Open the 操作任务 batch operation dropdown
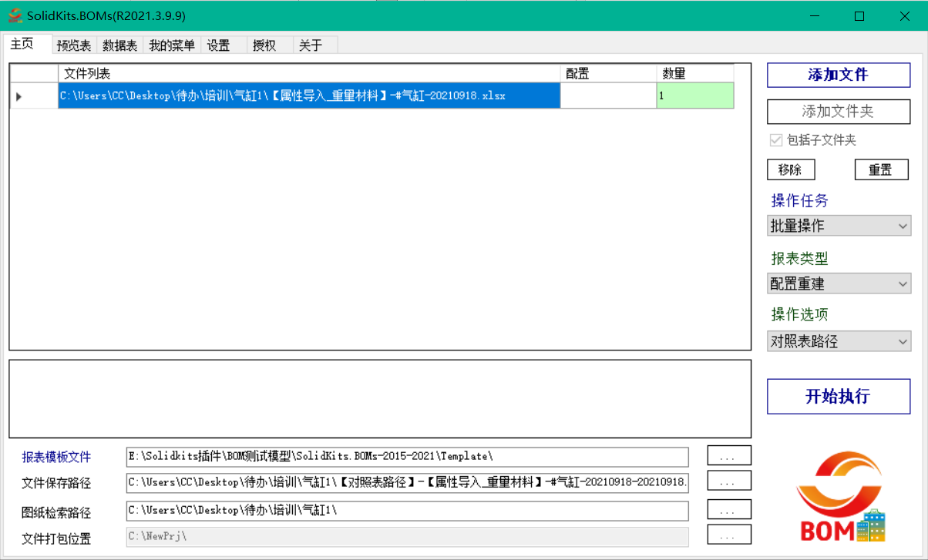Screen dimensions: 928x560 pyautogui.click(x=839, y=225)
